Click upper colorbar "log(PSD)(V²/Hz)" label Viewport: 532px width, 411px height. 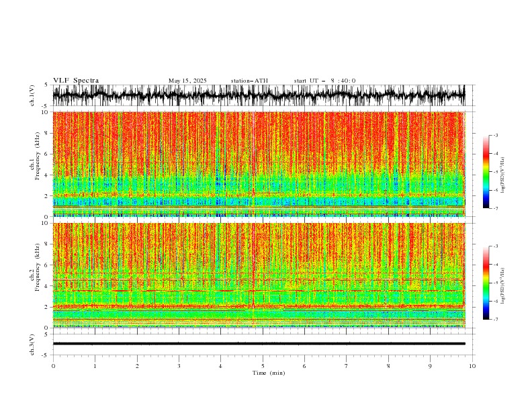tap(503, 175)
